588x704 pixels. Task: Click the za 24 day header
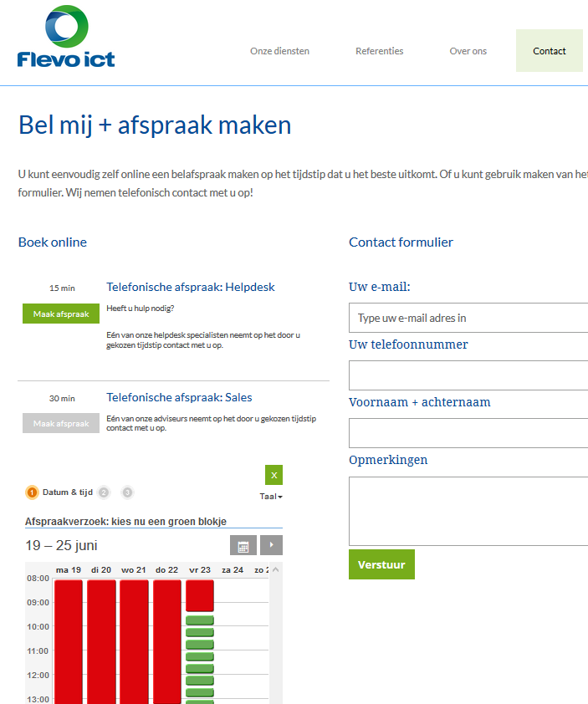tap(233, 569)
